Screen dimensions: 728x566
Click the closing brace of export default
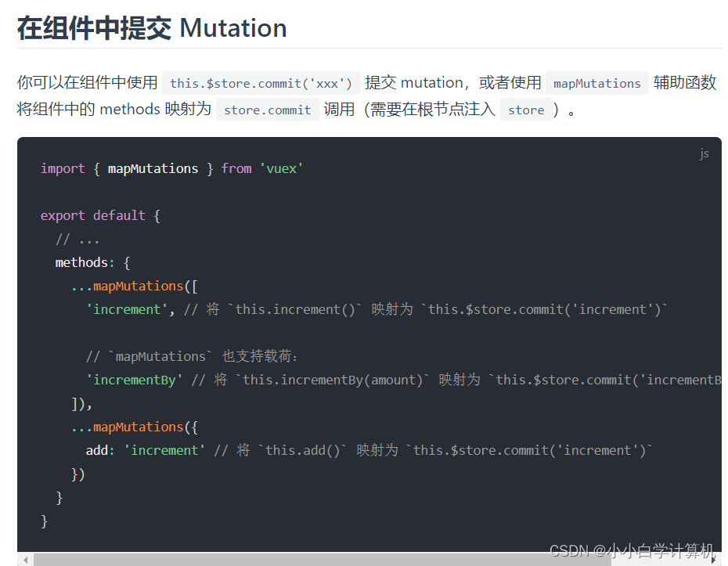click(45, 521)
